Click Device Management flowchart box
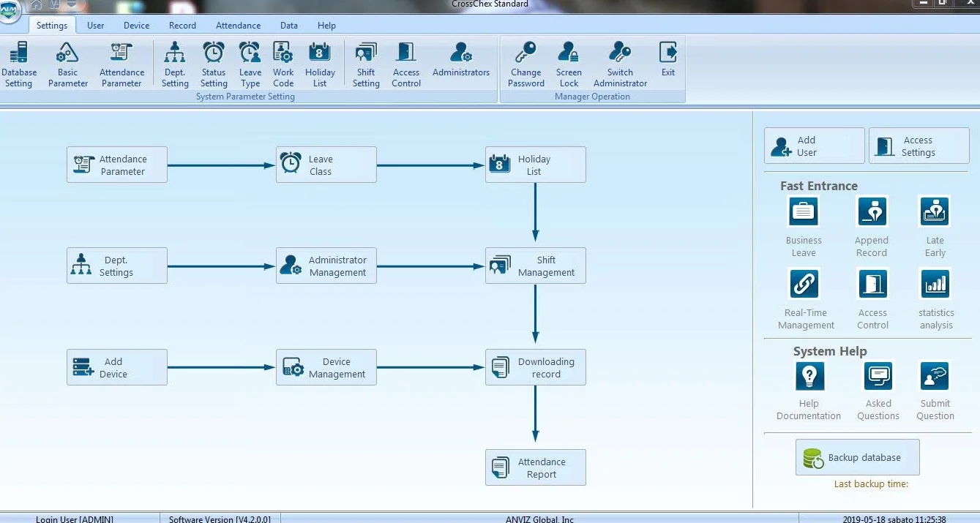This screenshot has height=523, width=980. click(326, 367)
